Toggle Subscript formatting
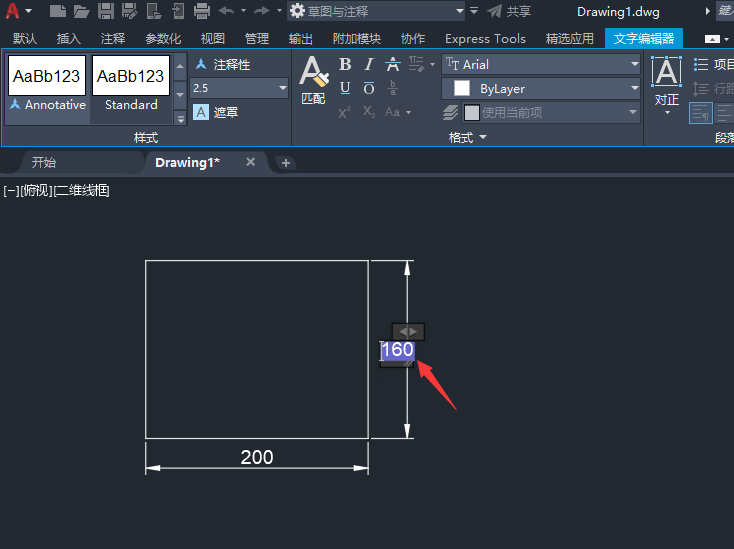The width and height of the screenshot is (734, 549). point(369,112)
